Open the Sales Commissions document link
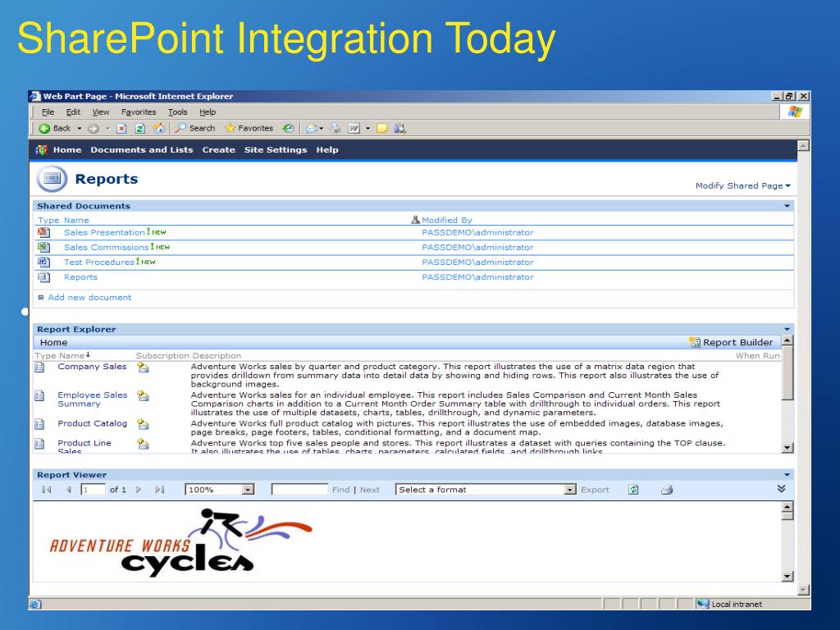840x630 pixels. click(106, 248)
